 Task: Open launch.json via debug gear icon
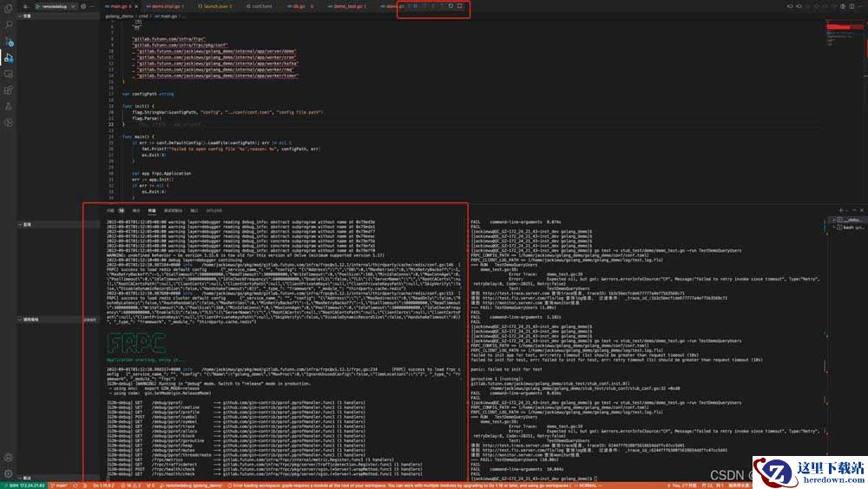(x=83, y=6)
